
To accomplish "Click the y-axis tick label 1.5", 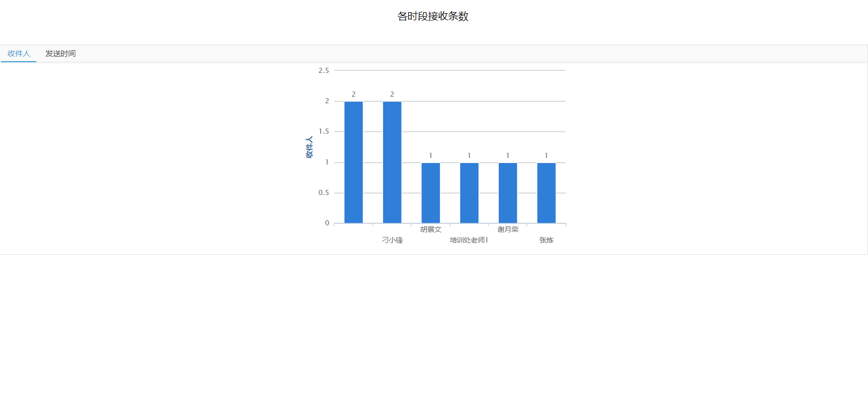I will coord(324,131).
